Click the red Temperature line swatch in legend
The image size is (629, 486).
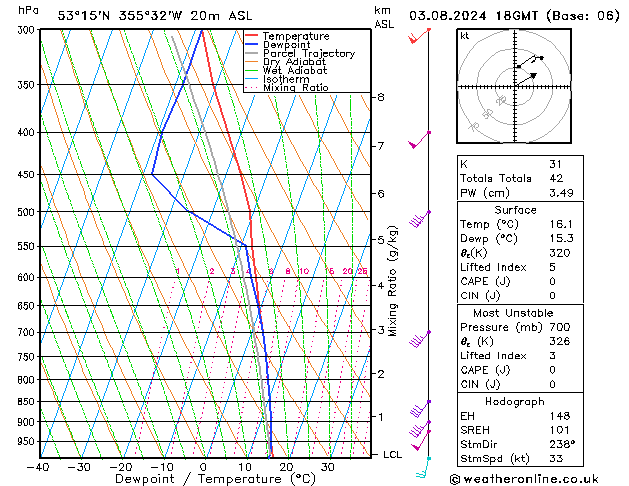coord(252,35)
